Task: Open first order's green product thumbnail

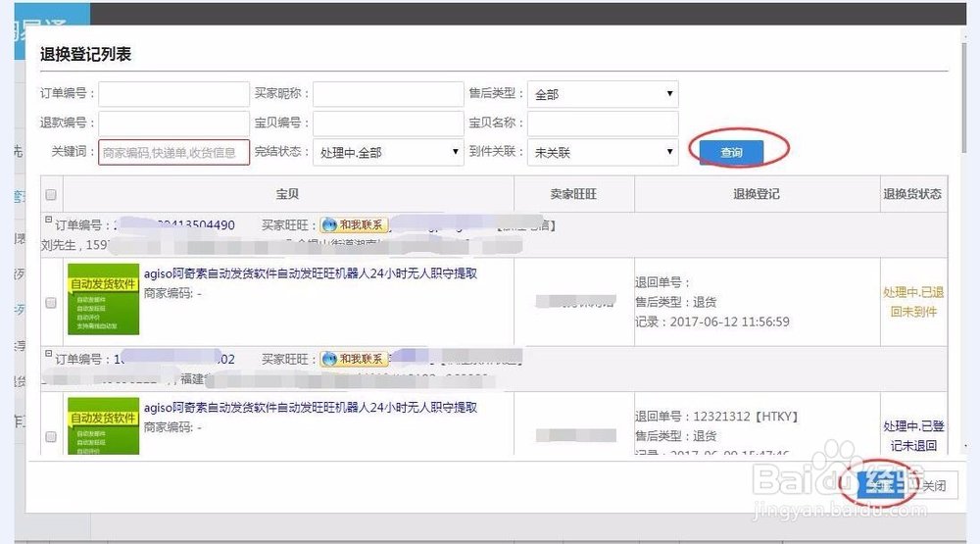Action: point(103,299)
